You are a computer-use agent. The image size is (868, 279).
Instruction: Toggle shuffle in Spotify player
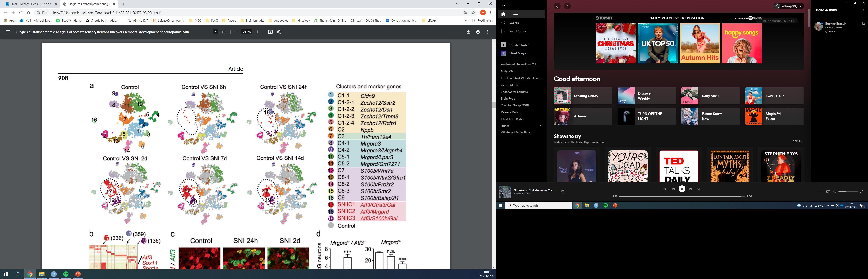(665, 189)
